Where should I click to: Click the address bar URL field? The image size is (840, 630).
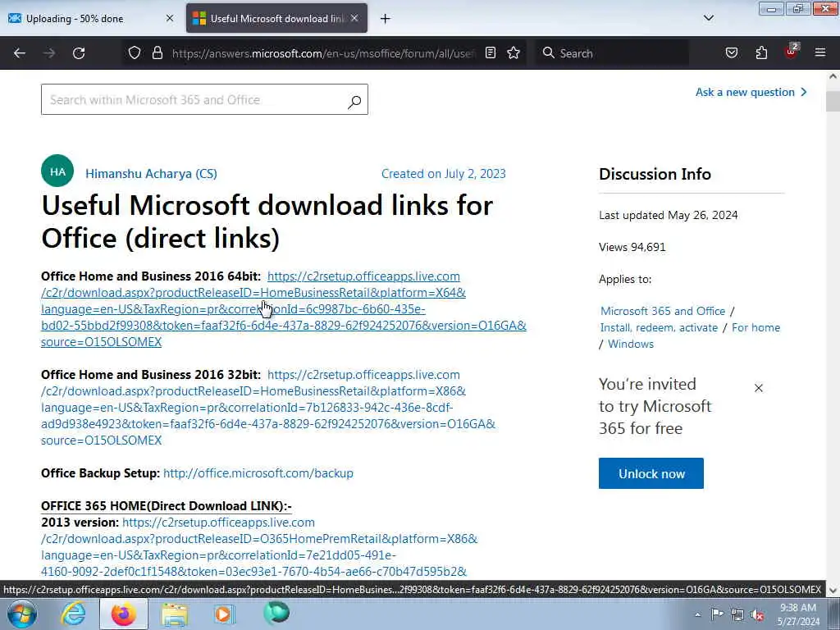coord(323,53)
